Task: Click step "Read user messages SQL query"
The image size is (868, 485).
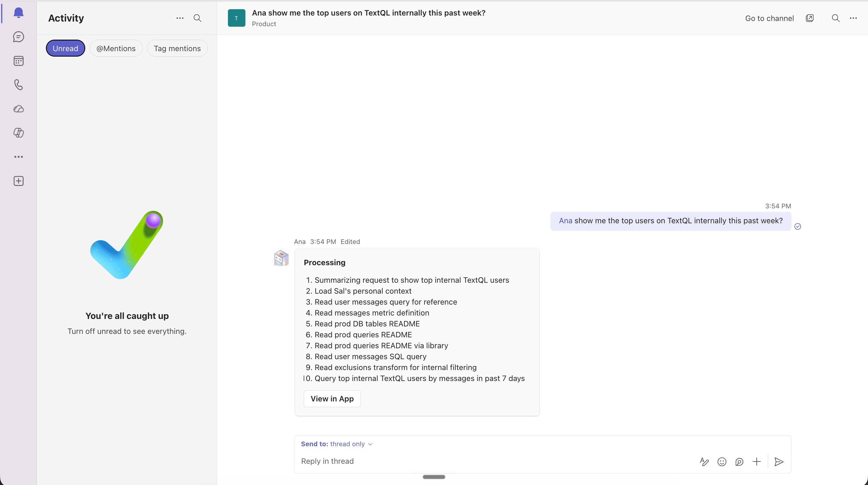Action: [x=370, y=357]
